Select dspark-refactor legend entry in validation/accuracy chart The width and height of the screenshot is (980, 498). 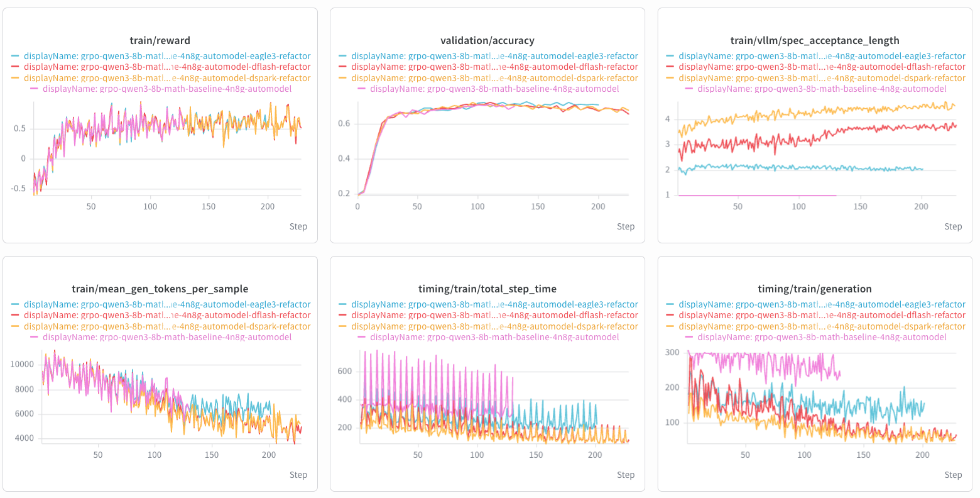pyautogui.click(x=487, y=78)
